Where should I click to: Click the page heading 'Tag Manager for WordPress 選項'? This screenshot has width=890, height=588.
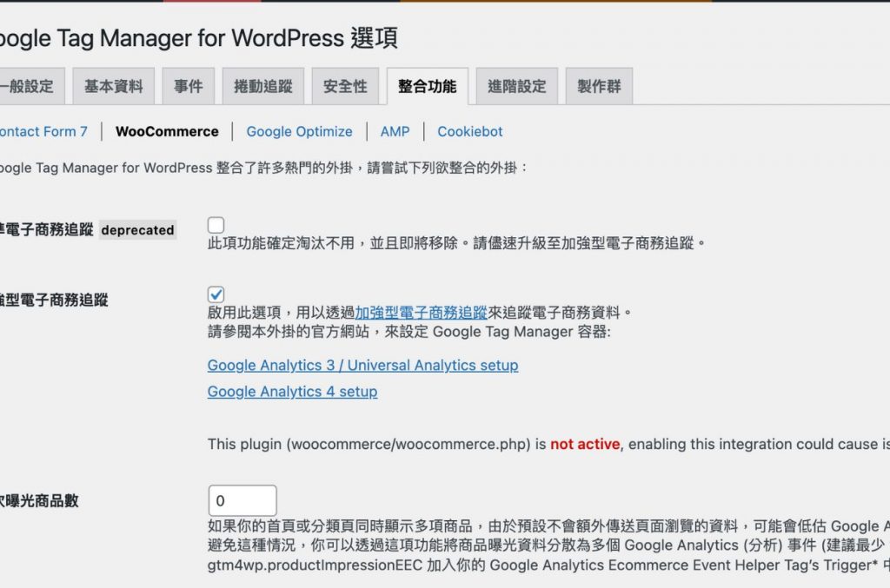click(x=228, y=38)
